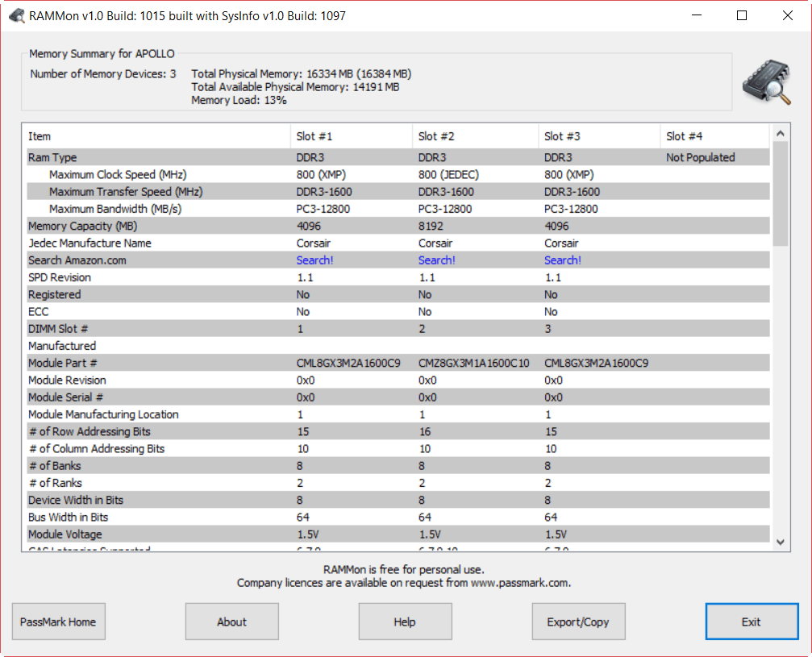Click the Module Part # row label
Image resolution: width=812 pixels, height=657 pixels.
click(63, 363)
